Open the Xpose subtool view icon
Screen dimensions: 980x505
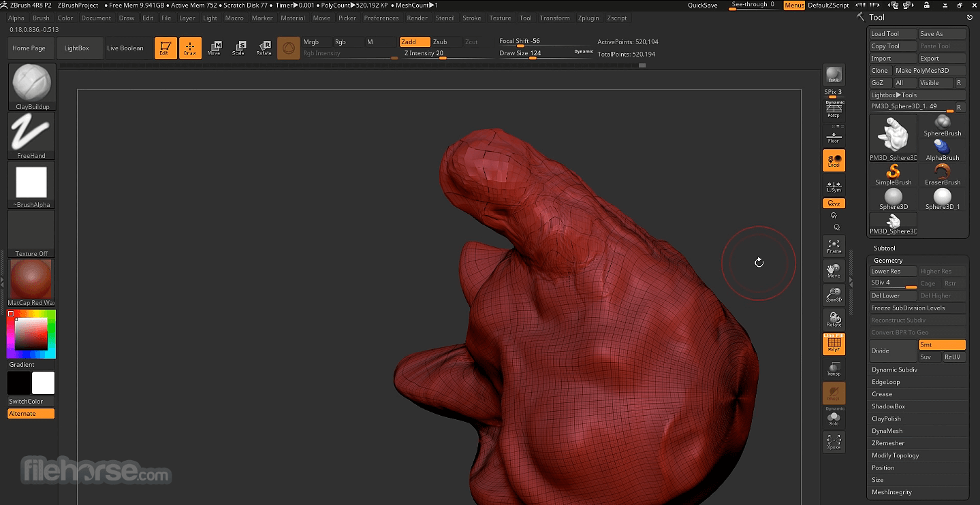pos(834,442)
